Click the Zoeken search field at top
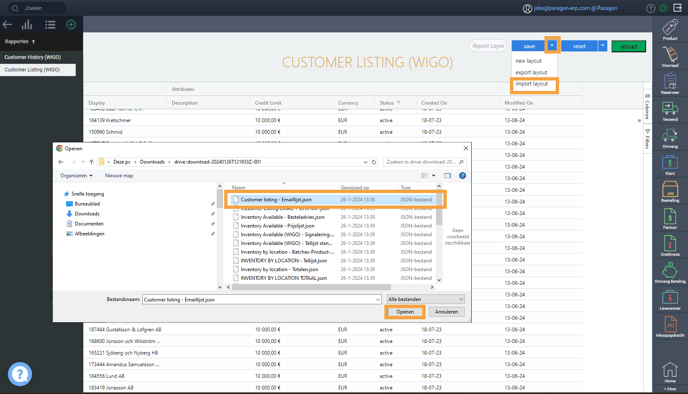The height and width of the screenshot is (394, 688). 37,8
